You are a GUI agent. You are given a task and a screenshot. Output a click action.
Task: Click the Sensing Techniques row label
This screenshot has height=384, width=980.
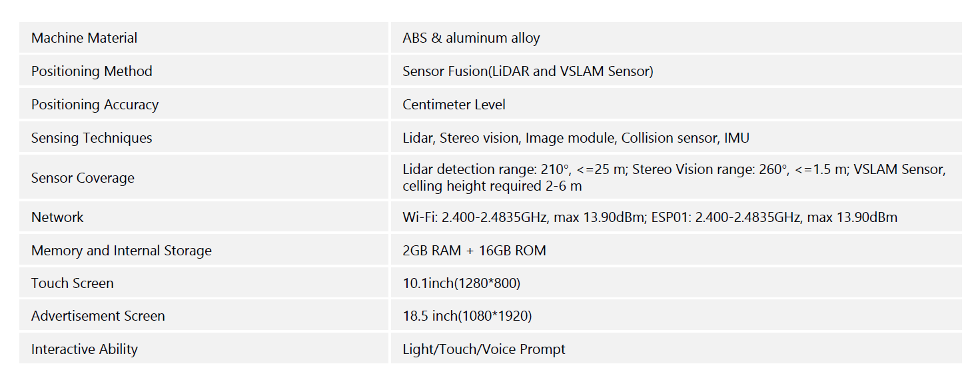pyautogui.click(x=92, y=138)
